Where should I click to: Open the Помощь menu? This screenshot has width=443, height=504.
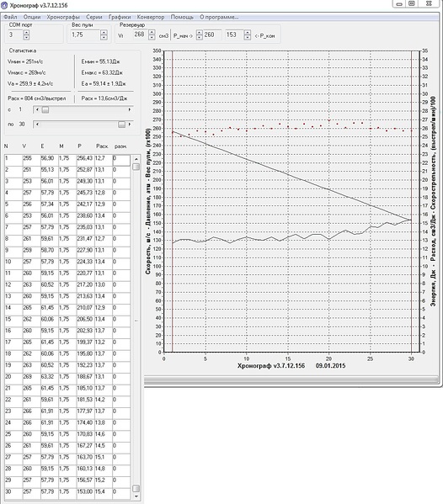click(x=182, y=17)
